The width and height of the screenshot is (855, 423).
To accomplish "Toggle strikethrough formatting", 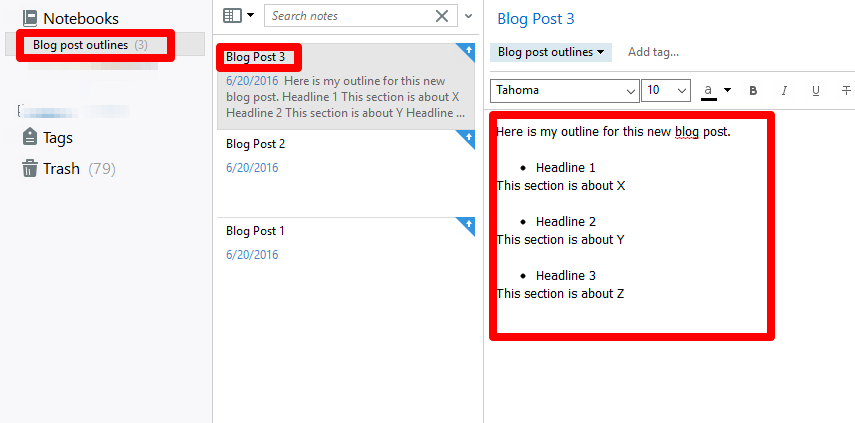I will coord(846,91).
